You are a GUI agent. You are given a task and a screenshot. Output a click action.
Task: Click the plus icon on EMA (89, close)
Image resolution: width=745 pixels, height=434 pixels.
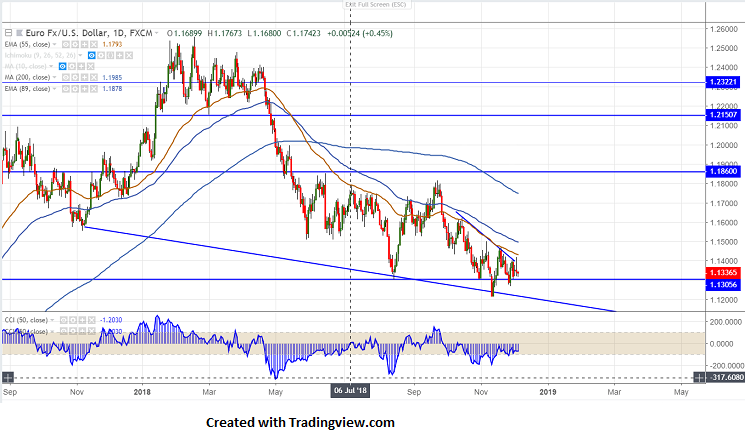point(85,88)
